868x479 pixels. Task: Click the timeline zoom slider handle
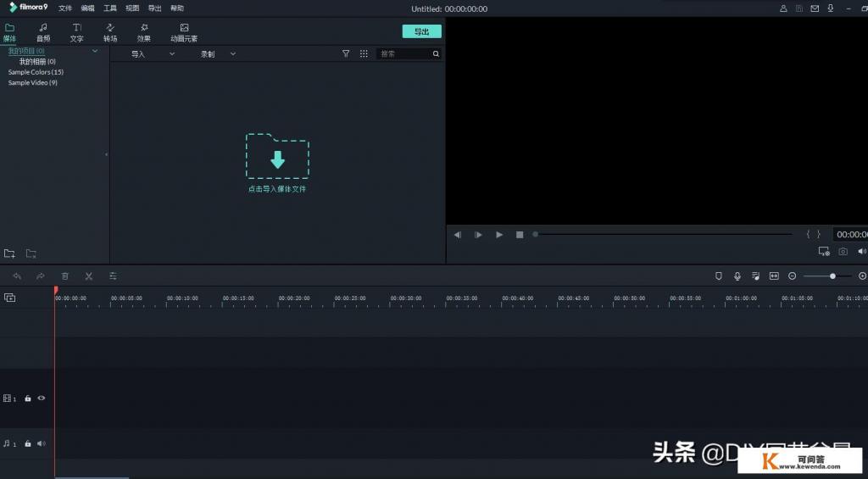point(832,276)
